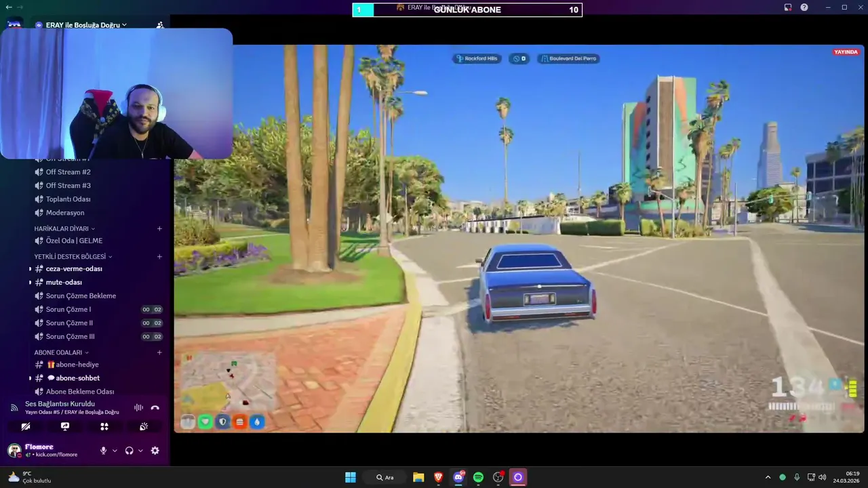Open volume control in system tray
The width and height of the screenshot is (868, 488).
tap(822, 477)
